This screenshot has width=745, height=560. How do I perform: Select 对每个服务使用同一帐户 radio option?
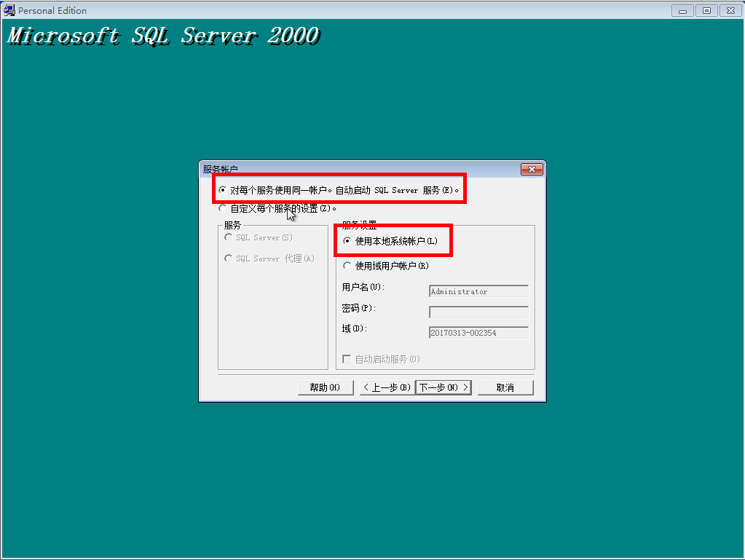[223, 190]
